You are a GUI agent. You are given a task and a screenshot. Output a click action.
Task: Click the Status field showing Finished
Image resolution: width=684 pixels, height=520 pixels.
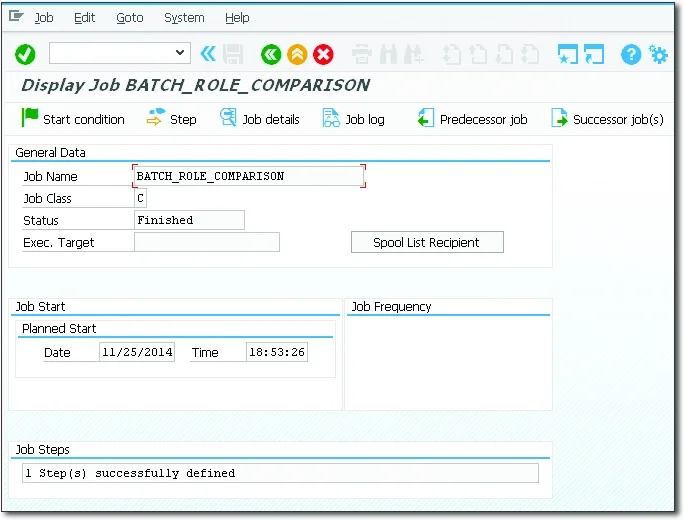click(x=189, y=220)
